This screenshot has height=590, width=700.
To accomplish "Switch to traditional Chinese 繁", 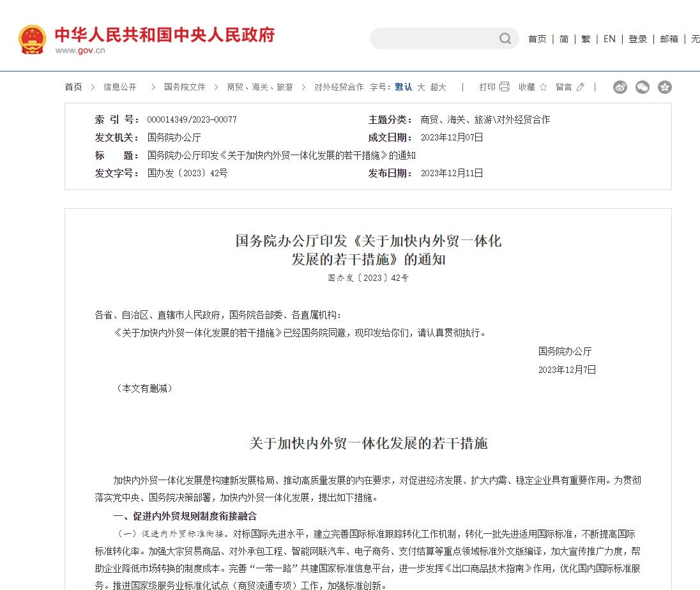I will click(586, 39).
